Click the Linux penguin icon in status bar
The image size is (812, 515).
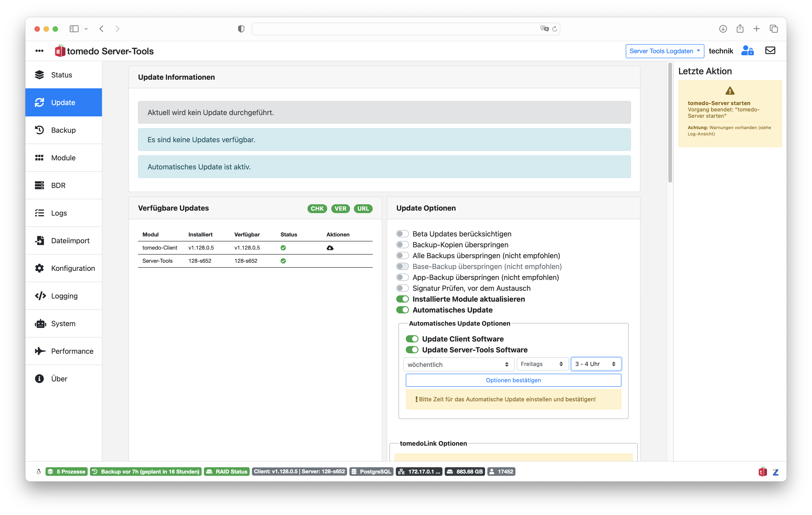39,472
